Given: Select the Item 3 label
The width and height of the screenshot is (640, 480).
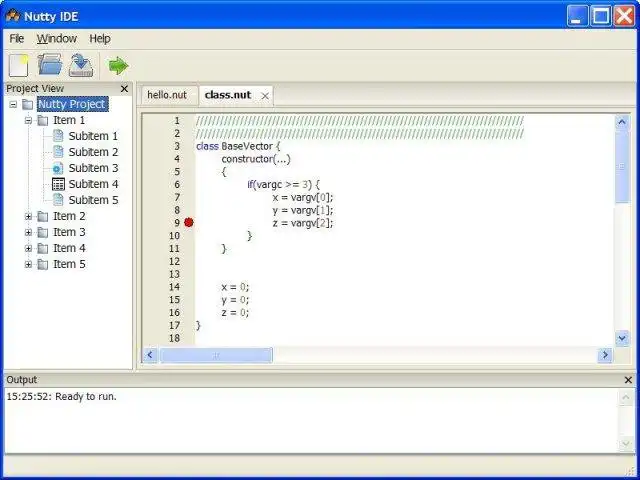Looking at the screenshot, I should (69, 232).
